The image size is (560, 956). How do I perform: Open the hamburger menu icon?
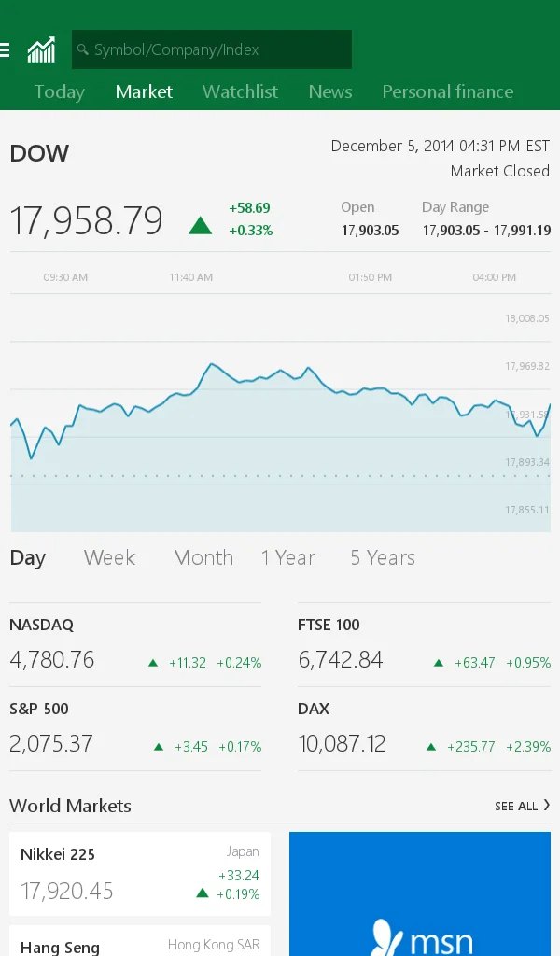click(x=5, y=50)
